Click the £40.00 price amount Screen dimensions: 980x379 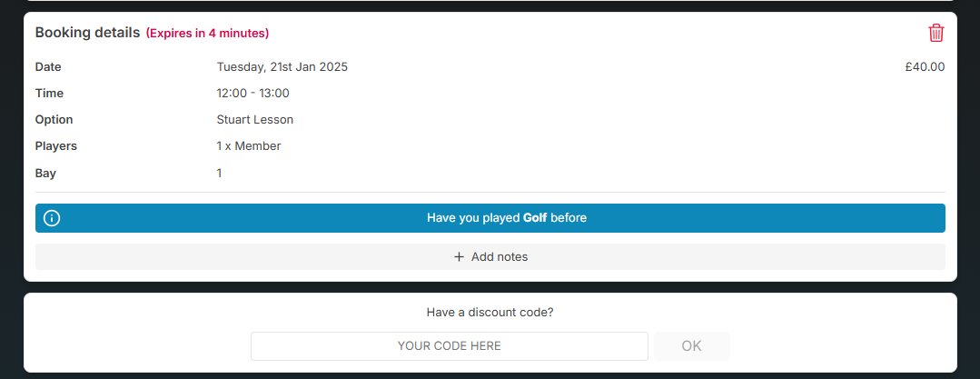925,66
